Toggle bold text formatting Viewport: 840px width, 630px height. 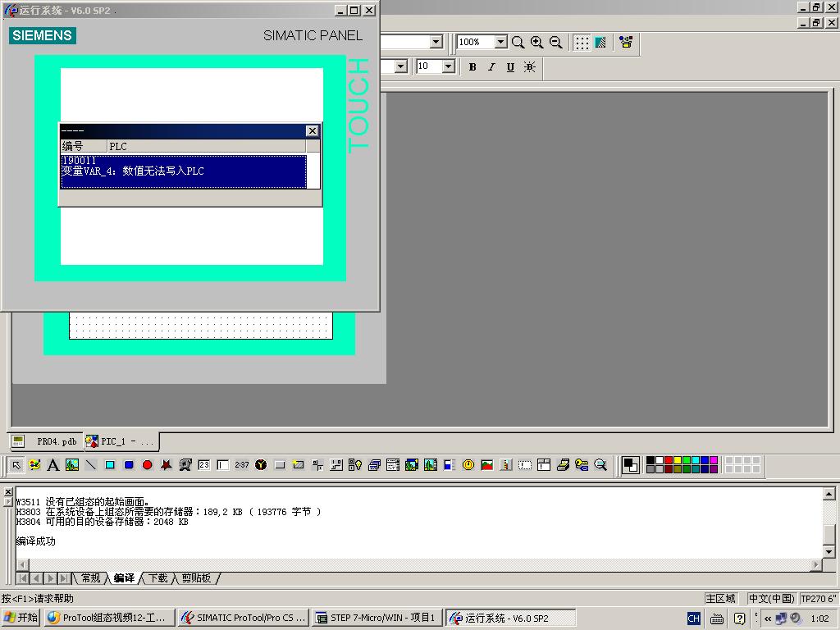(x=472, y=67)
